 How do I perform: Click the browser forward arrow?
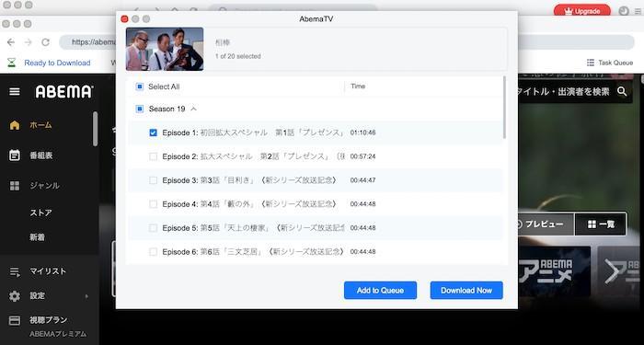(28, 42)
